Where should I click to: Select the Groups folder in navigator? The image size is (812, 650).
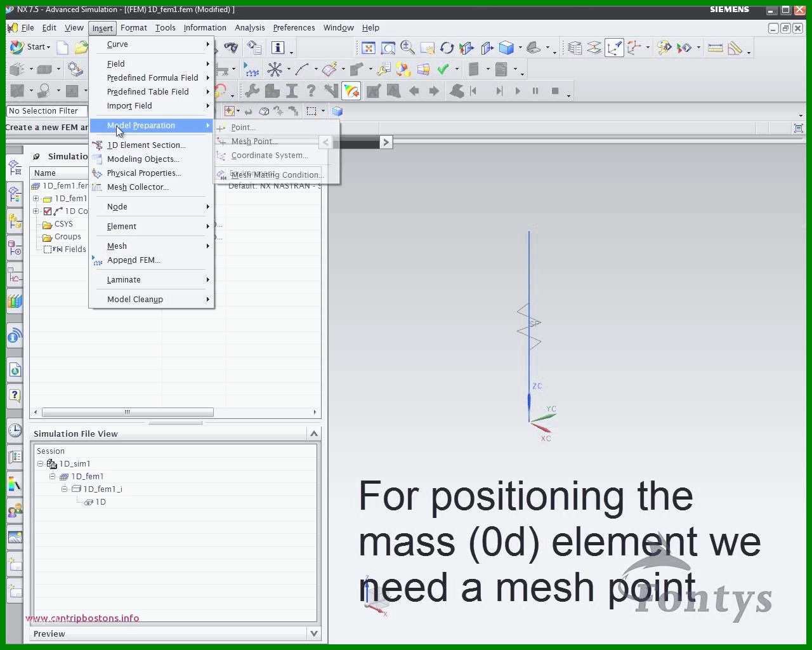coord(62,237)
